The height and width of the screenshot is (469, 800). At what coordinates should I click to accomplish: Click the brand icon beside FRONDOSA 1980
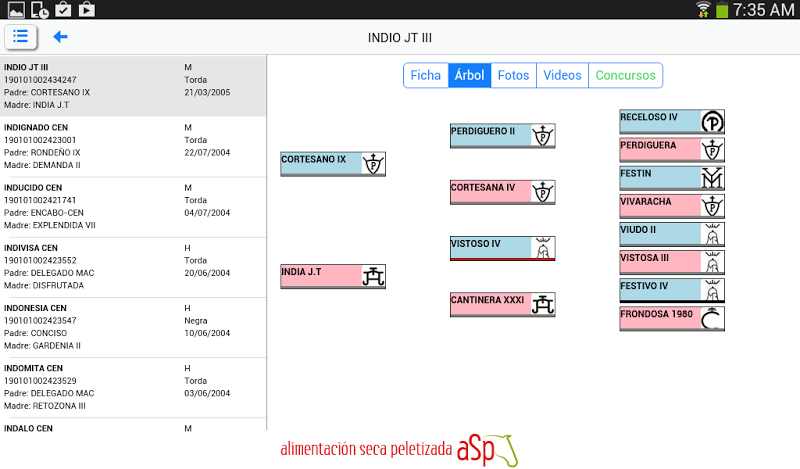click(712, 318)
